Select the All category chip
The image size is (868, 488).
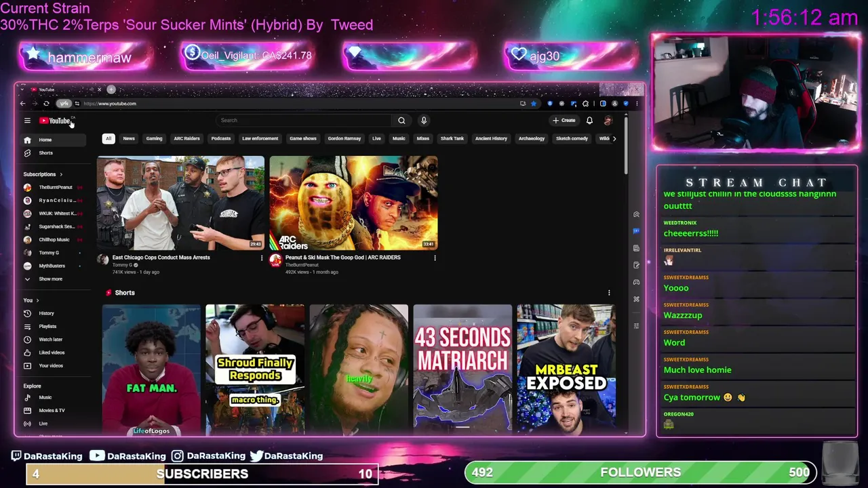point(108,138)
